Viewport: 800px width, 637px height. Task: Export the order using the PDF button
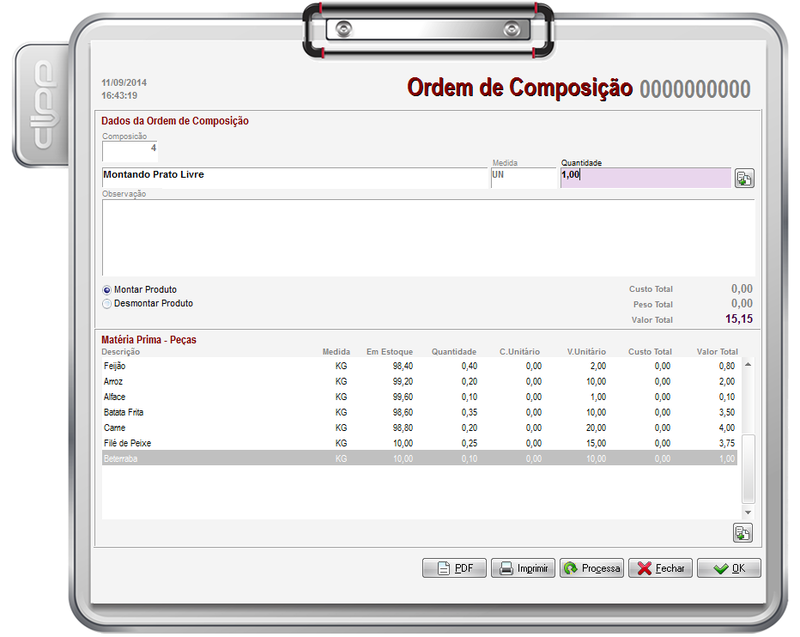454,568
